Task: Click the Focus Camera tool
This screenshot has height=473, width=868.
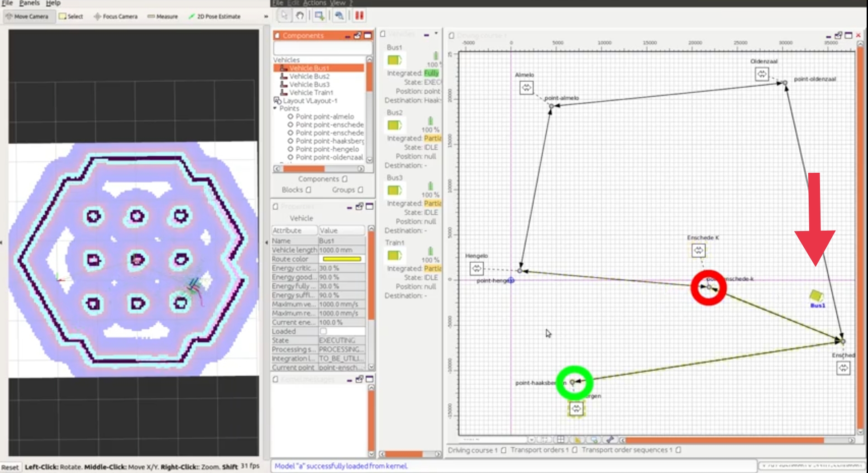Action: tap(115, 16)
